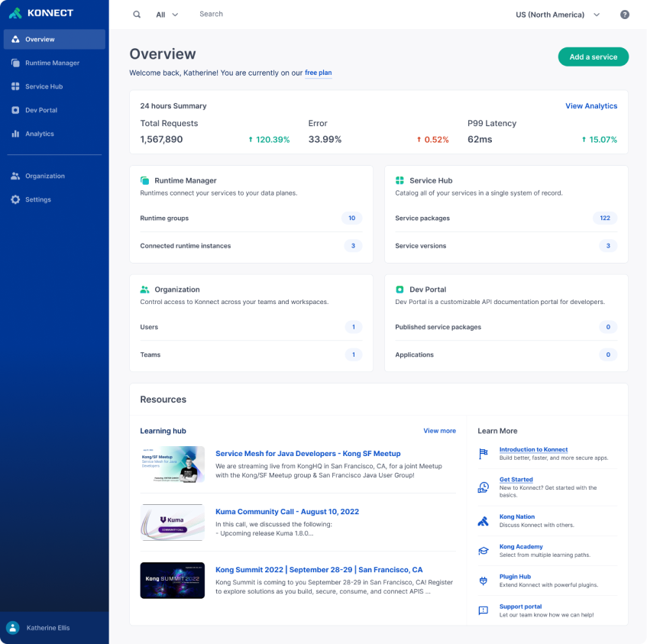This screenshot has height=644, width=647.
Task: Open the Kong Nation community link
Action: coord(518,516)
